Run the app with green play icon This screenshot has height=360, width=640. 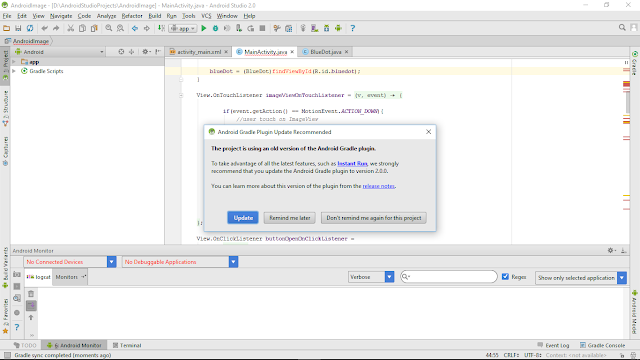click(x=204, y=28)
